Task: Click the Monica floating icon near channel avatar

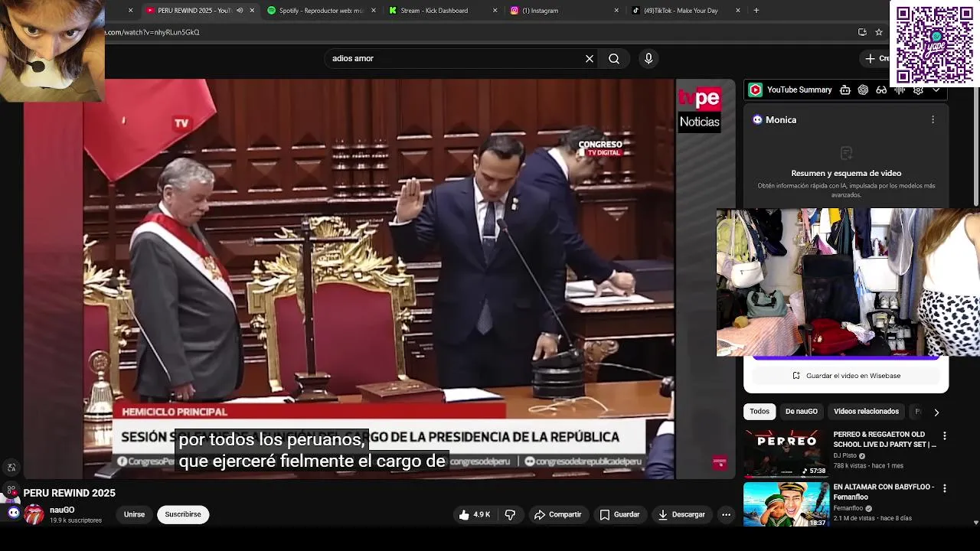Action: pyautogui.click(x=13, y=513)
